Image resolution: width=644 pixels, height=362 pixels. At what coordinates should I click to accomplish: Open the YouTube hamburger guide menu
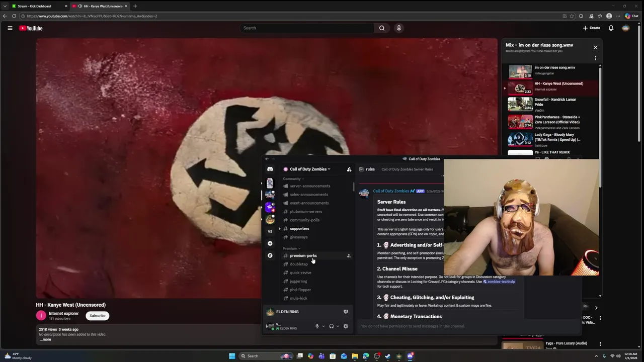pos(10,28)
